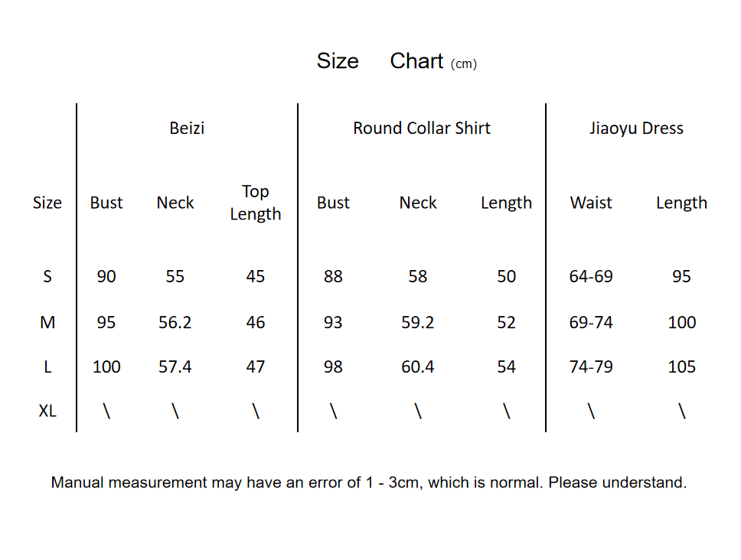741x560 pixels.
Task: Click the 56.2 neck measurement
Action: click(x=175, y=322)
